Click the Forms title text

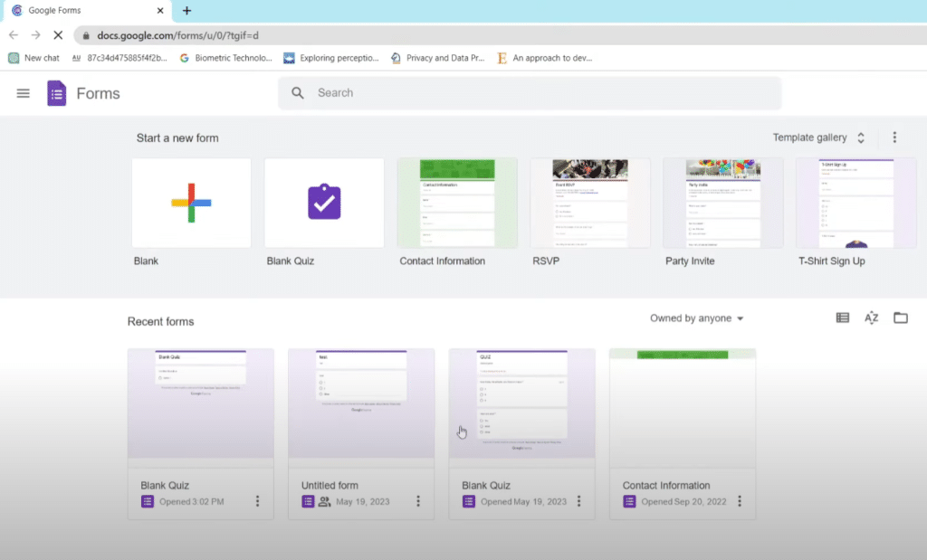click(98, 93)
